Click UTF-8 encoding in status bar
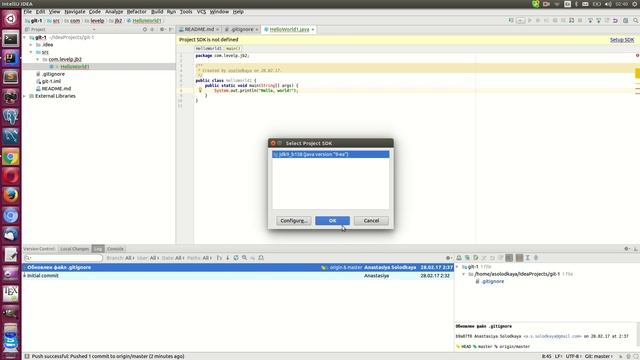The height and width of the screenshot is (360, 640). (x=573, y=356)
